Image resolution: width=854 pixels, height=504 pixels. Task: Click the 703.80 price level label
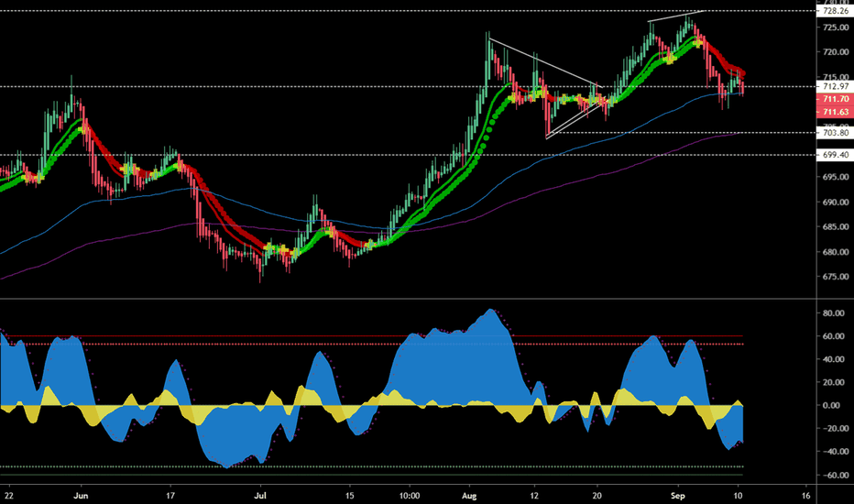tap(835, 132)
